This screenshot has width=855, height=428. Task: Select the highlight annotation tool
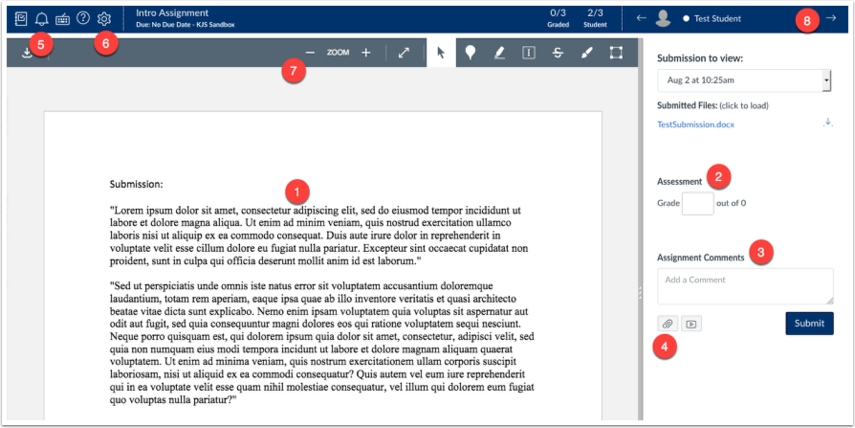[x=499, y=53]
